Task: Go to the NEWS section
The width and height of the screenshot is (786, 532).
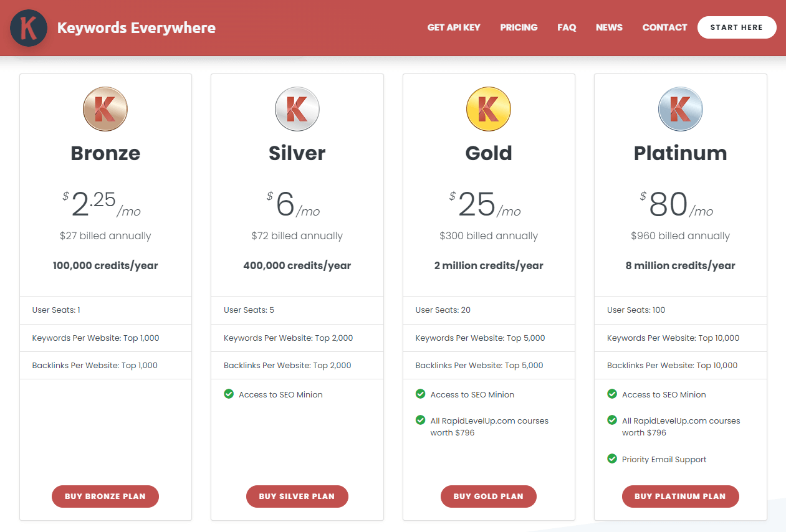Action: [x=609, y=27]
